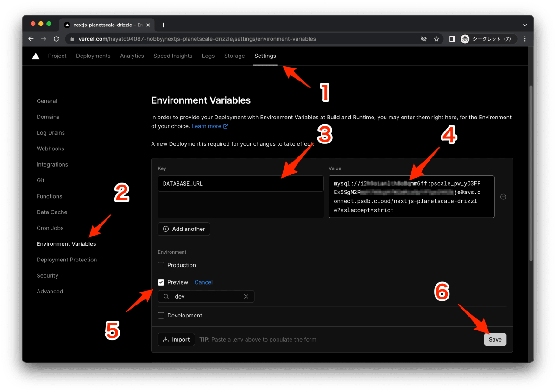Open Deployment Protection settings section
Screen dimensions: 556x392
pos(67,260)
